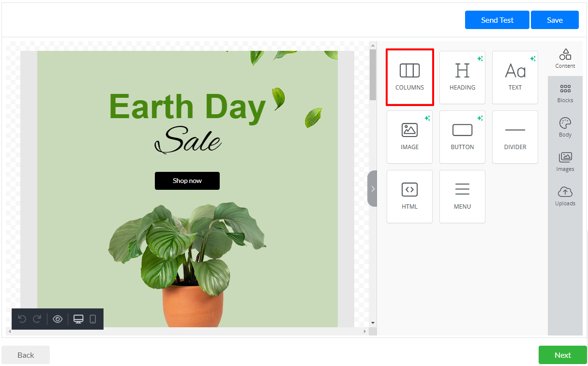Click the green Next button
Screen dimensions: 588x366
click(x=562, y=355)
